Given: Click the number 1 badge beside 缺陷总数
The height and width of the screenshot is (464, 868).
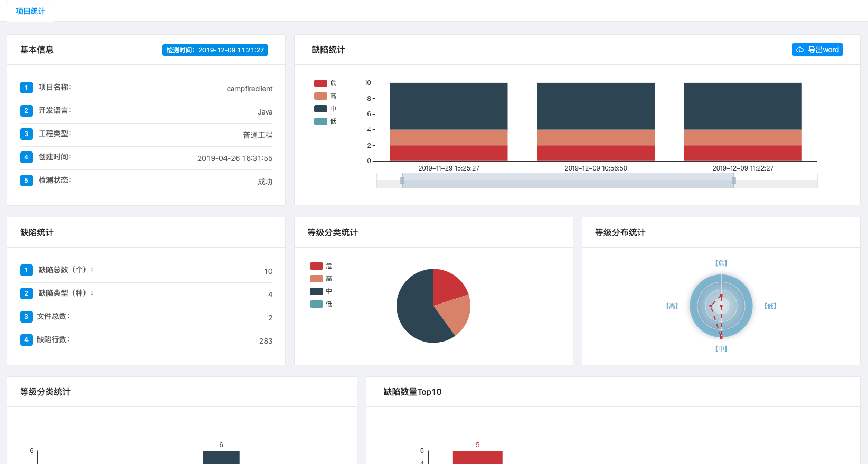Looking at the screenshot, I should [x=26, y=270].
